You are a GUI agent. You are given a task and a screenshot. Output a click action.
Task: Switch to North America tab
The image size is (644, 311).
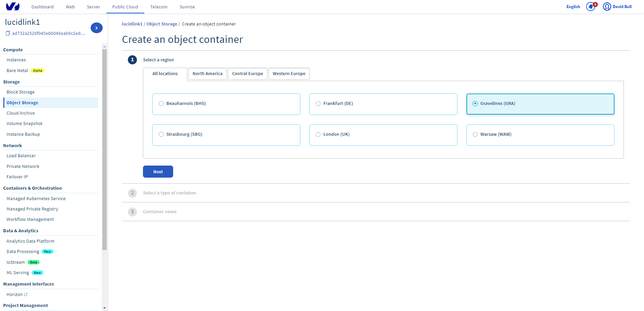click(207, 74)
